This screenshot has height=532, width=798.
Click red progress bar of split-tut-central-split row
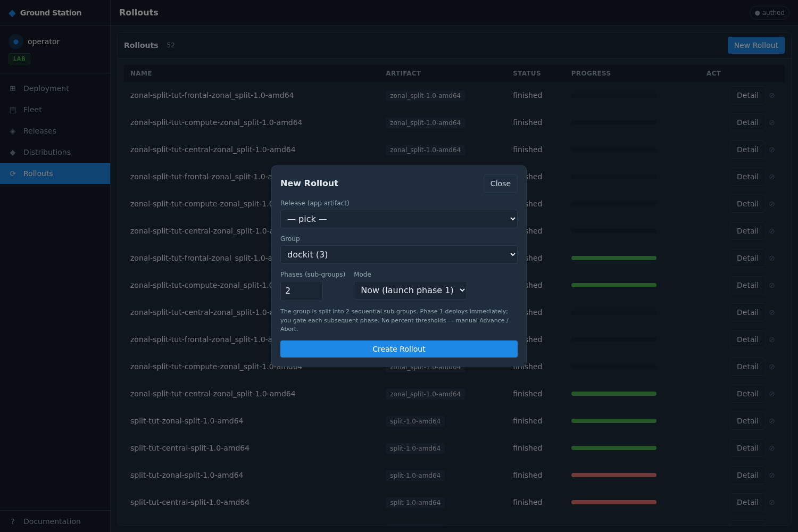pos(614,502)
